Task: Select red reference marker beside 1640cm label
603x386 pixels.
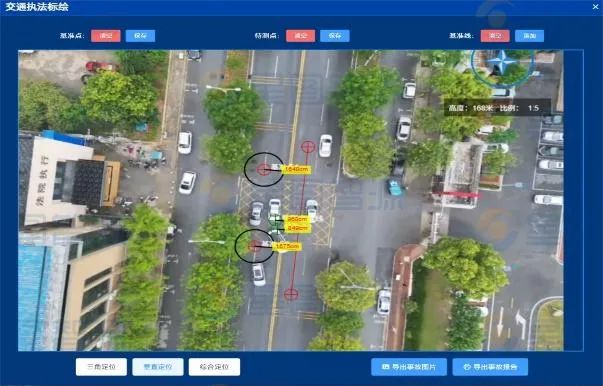Action: 264,169
